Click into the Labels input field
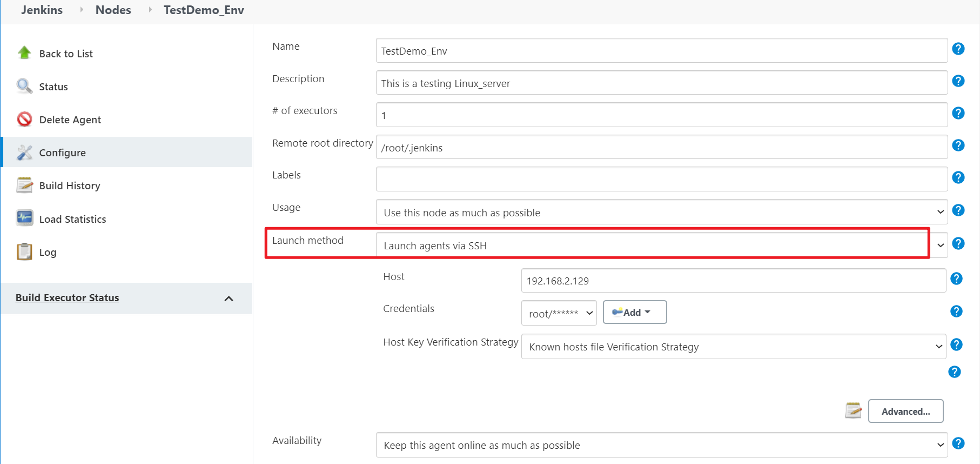 [661, 179]
